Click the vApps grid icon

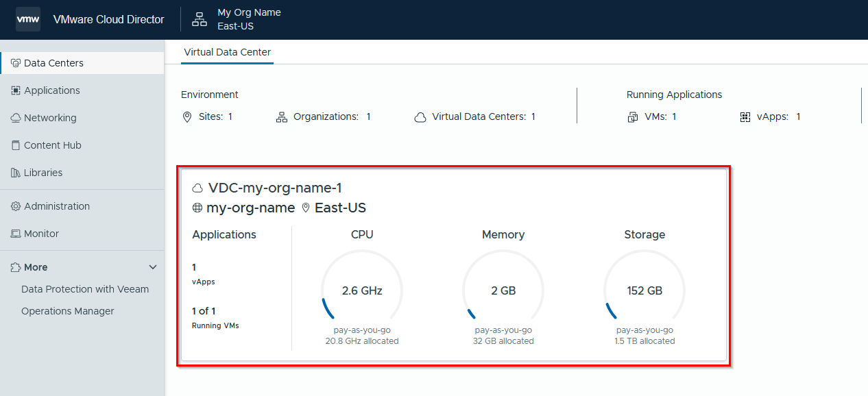pyautogui.click(x=745, y=117)
